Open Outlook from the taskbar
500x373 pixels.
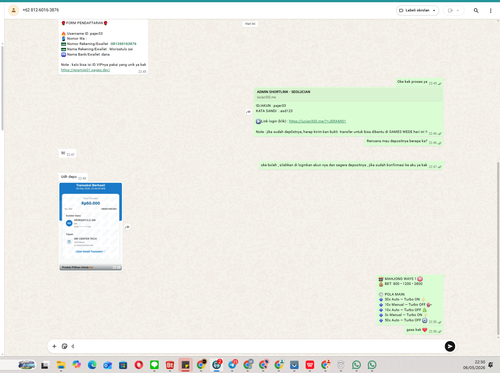click(x=107, y=365)
